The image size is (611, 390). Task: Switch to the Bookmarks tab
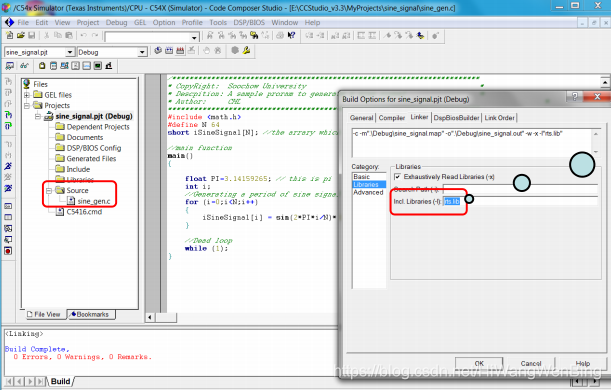90,314
